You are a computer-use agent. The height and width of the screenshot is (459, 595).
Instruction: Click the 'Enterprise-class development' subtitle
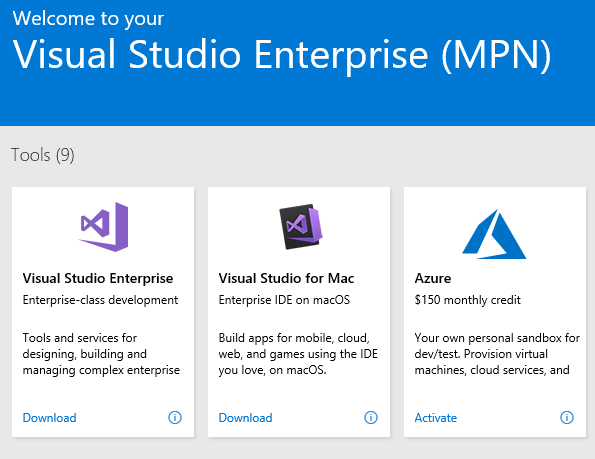tap(100, 300)
